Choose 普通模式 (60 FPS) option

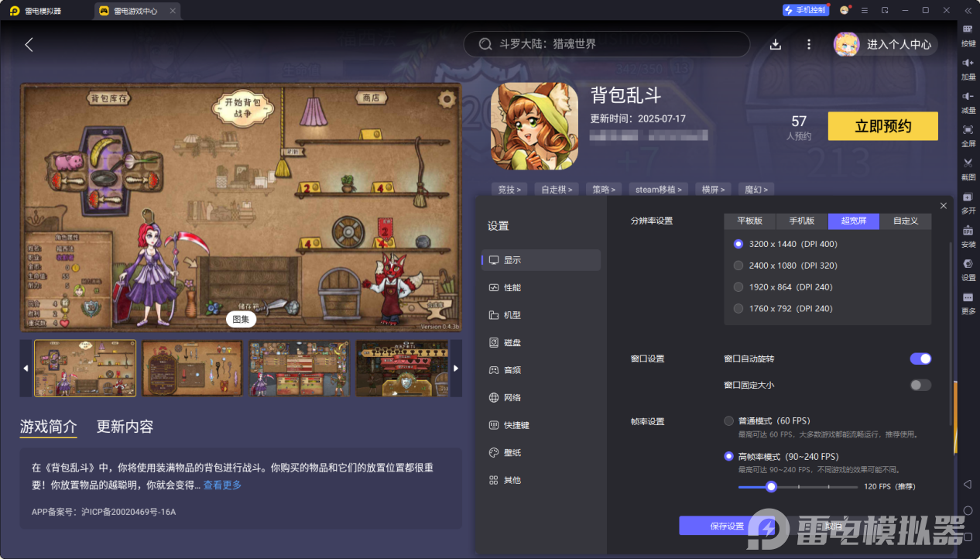(x=728, y=421)
